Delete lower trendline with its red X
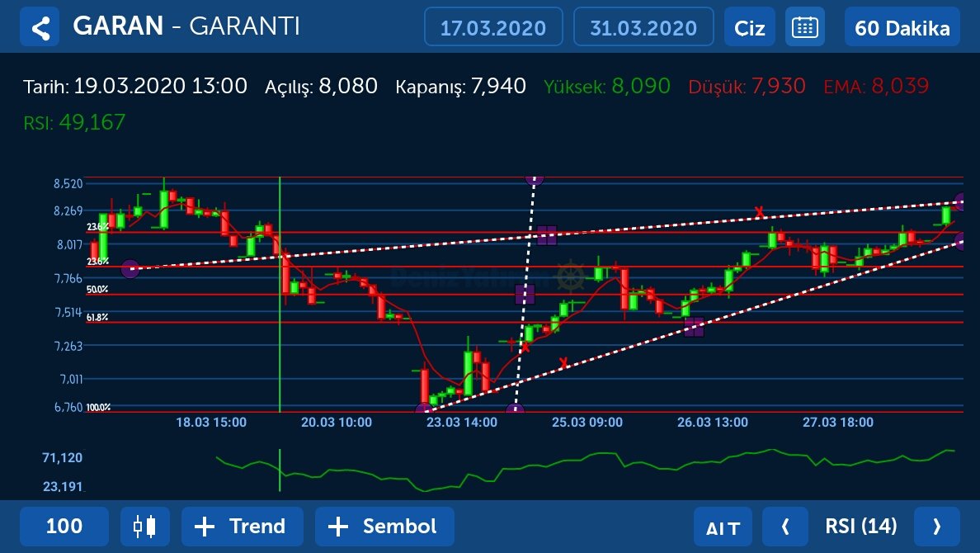The height and width of the screenshot is (553, 980). tap(563, 363)
